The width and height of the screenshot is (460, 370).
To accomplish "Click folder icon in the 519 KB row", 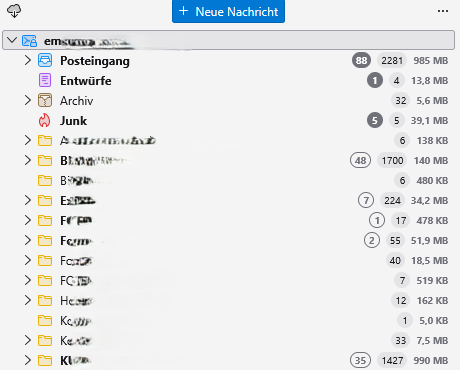I will click(x=45, y=281).
